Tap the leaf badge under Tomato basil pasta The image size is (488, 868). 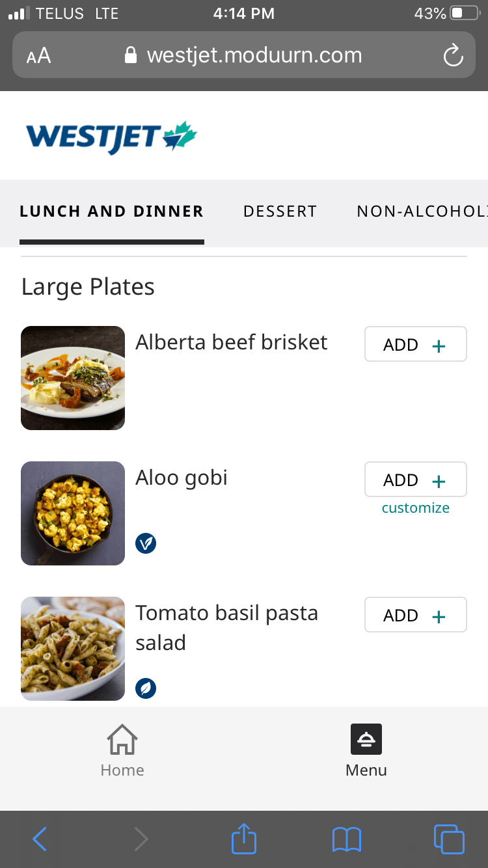tap(146, 688)
